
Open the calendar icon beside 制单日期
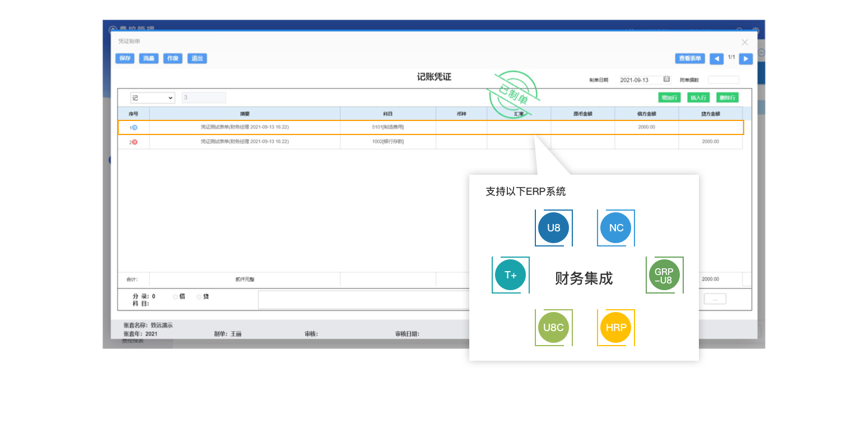pyautogui.click(x=666, y=80)
